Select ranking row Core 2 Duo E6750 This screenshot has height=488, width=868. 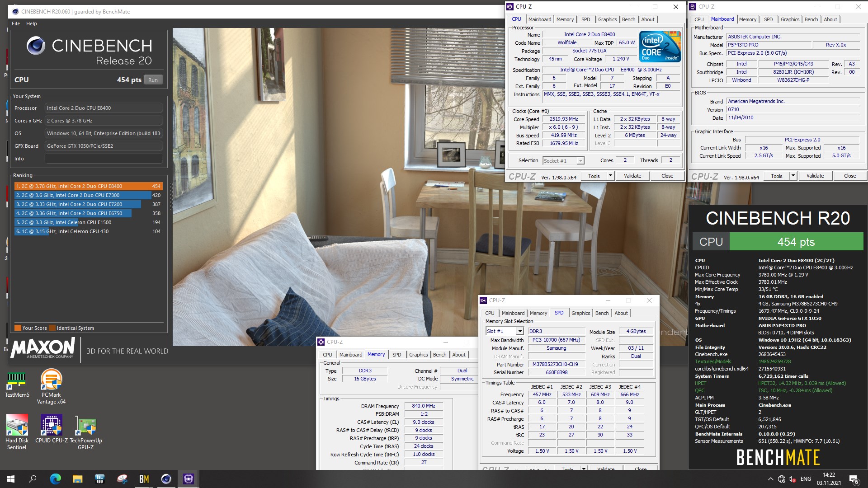tap(88, 213)
